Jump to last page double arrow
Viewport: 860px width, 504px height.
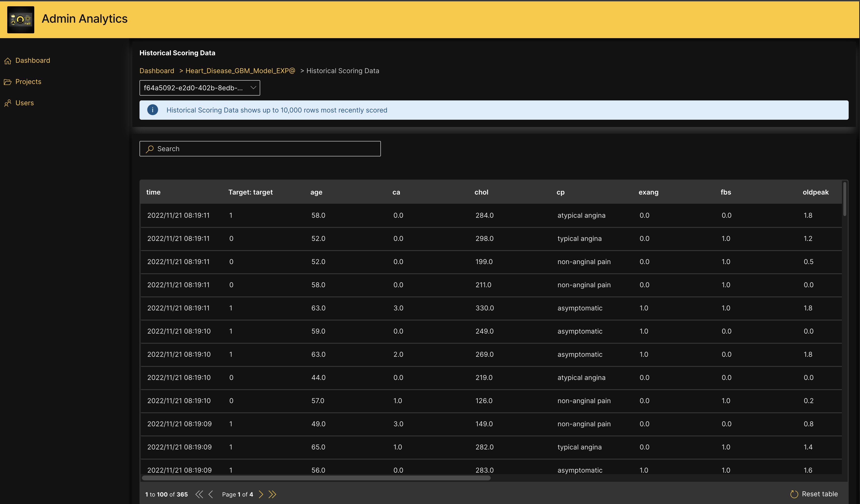272,494
